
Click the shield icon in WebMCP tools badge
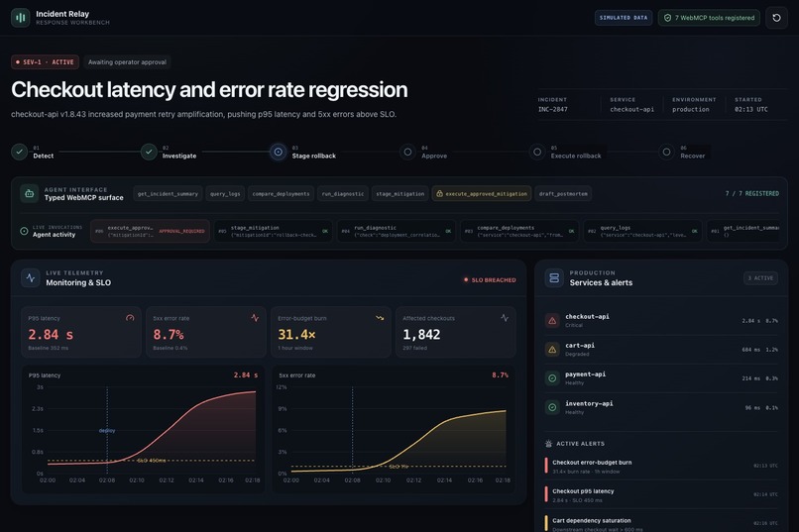[x=667, y=18]
